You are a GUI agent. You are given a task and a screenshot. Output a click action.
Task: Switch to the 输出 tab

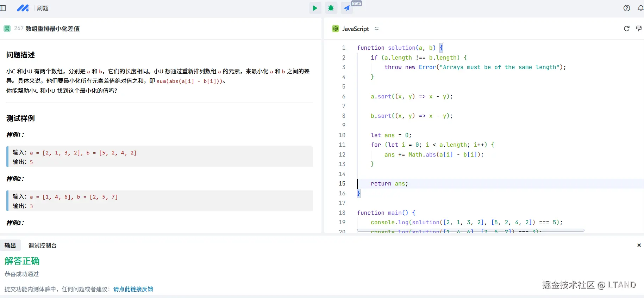[x=10, y=245]
